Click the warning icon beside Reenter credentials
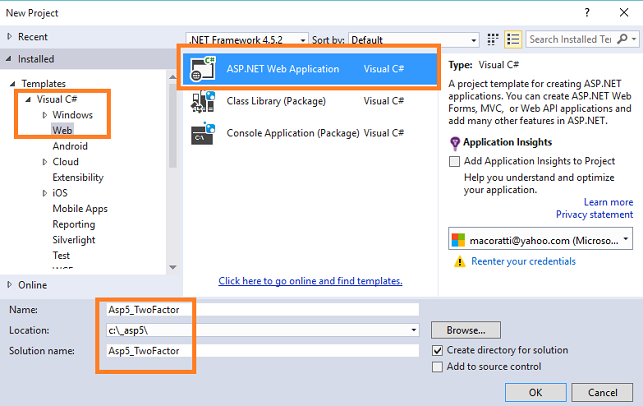Image resolution: width=643 pixels, height=406 pixels. [x=460, y=261]
